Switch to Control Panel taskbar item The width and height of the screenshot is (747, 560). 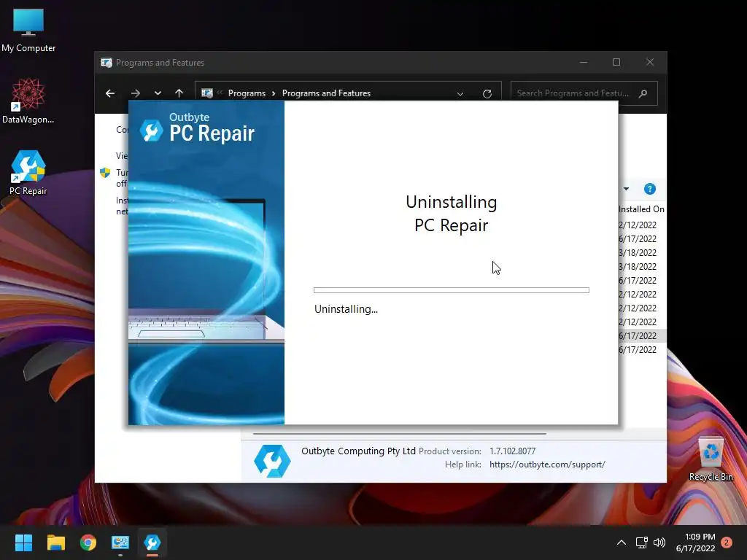(x=120, y=542)
